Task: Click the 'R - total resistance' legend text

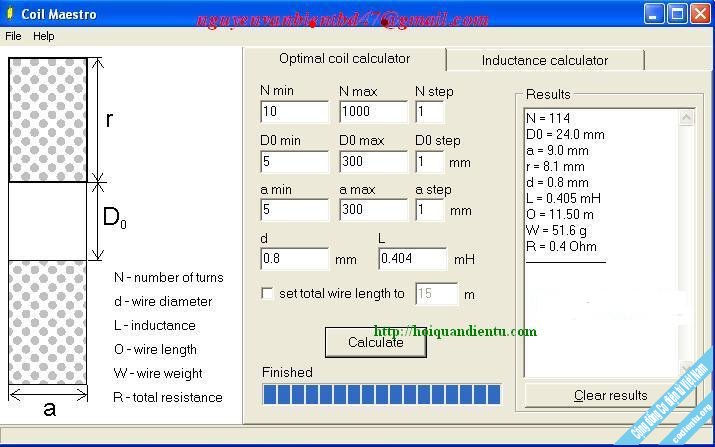Action: pyautogui.click(x=168, y=397)
